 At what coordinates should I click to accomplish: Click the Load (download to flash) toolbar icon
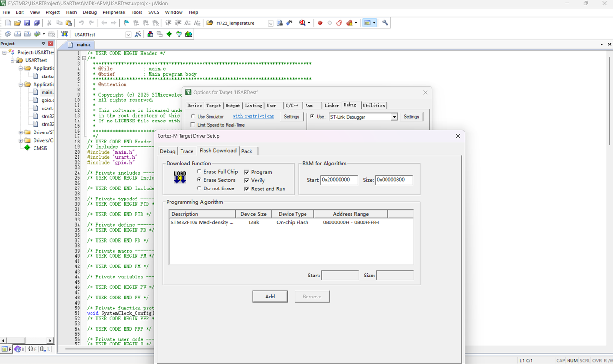click(64, 34)
